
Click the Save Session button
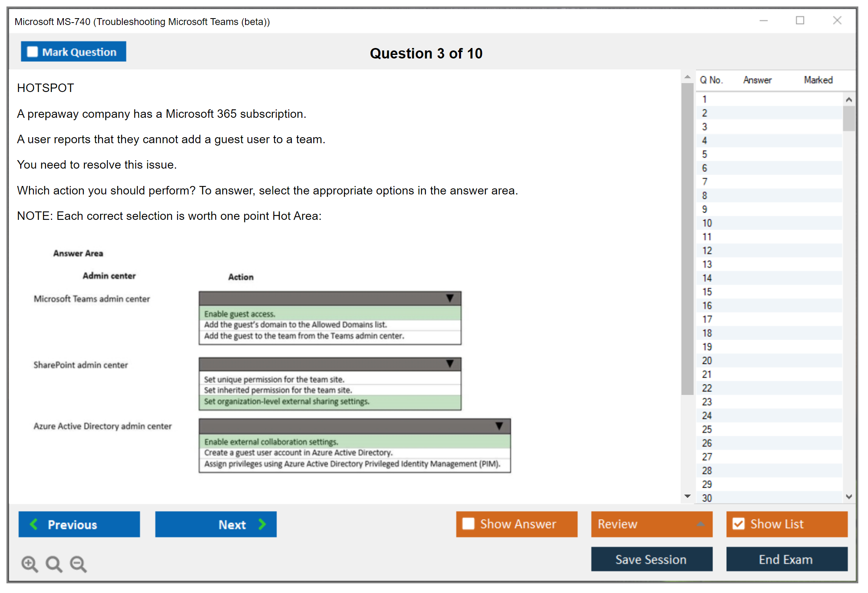651,559
